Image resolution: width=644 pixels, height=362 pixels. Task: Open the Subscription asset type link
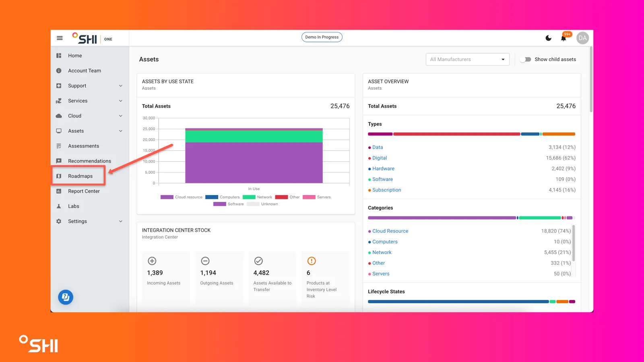pos(386,190)
